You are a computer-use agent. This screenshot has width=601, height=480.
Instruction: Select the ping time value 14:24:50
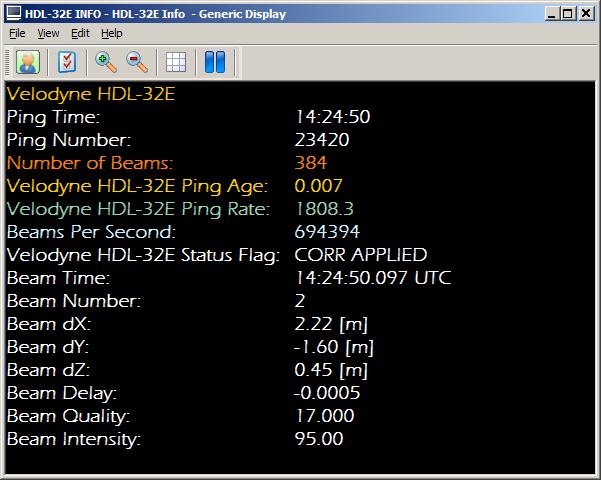[x=333, y=117]
